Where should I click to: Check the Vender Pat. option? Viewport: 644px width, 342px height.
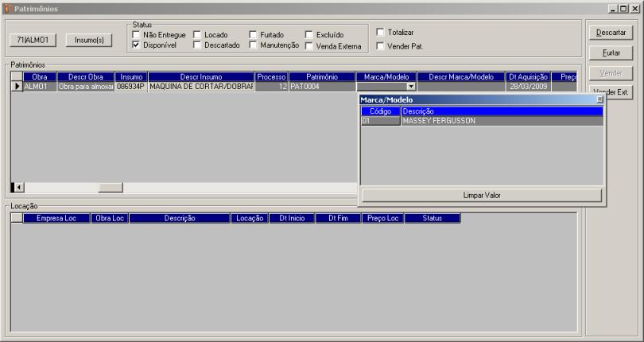(380, 45)
